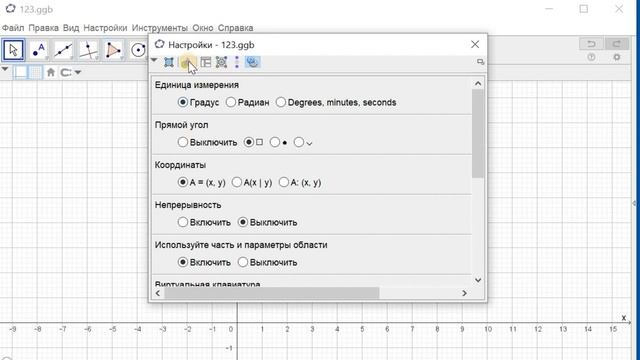Select A = (x, y) coordinate format
This screenshot has height=360, width=640.
pyautogui.click(x=202, y=182)
